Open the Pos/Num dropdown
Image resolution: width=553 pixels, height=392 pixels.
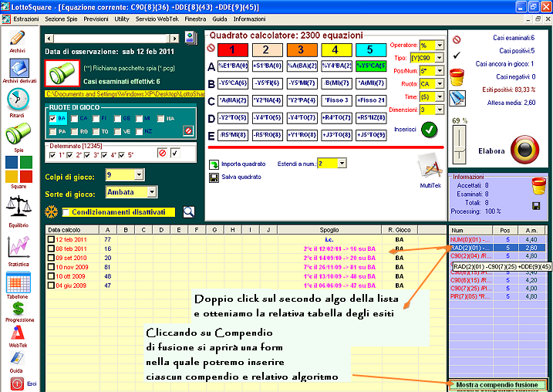coord(440,71)
